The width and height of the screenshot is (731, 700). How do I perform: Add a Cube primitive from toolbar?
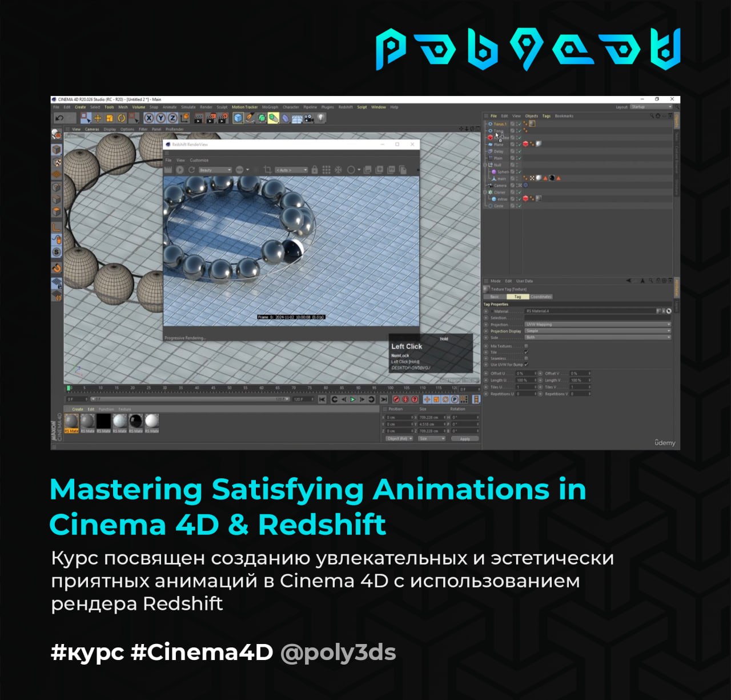(x=238, y=118)
